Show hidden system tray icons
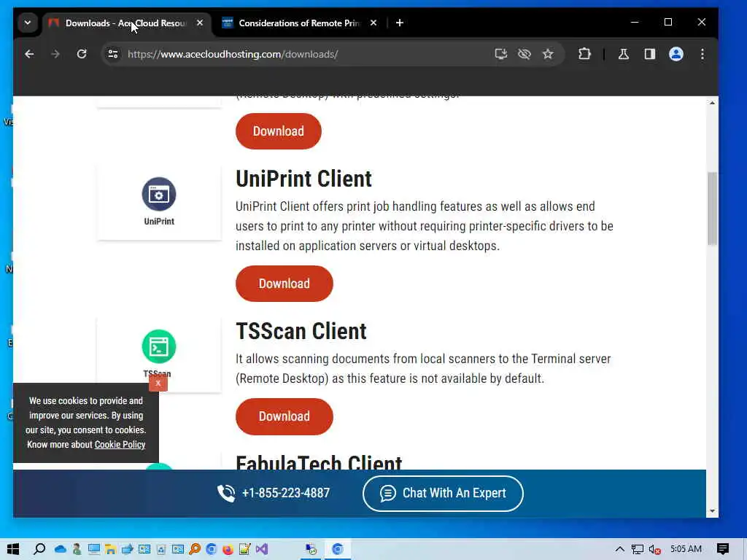The width and height of the screenshot is (747, 560). [x=620, y=549]
